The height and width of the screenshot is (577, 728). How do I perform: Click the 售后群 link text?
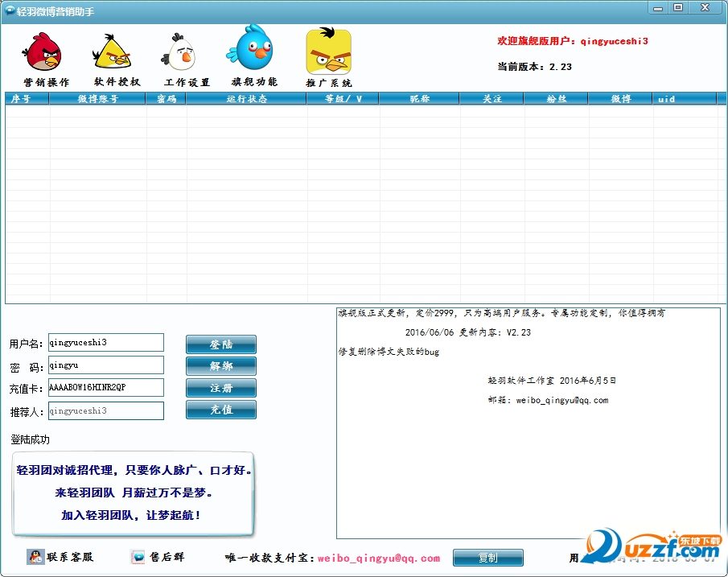(167, 557)
